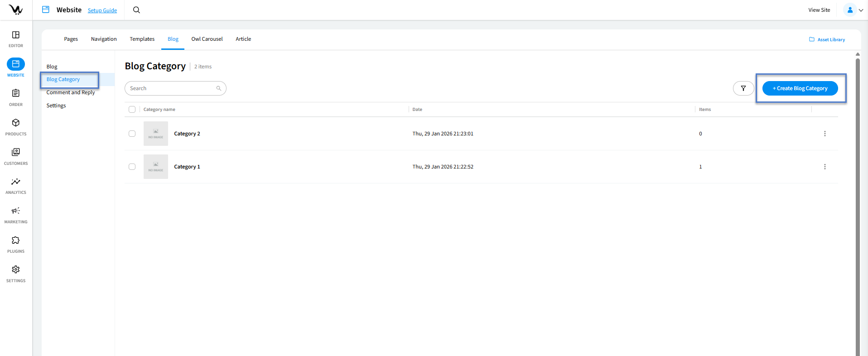Switch to the Templates tab

(142, 39)
